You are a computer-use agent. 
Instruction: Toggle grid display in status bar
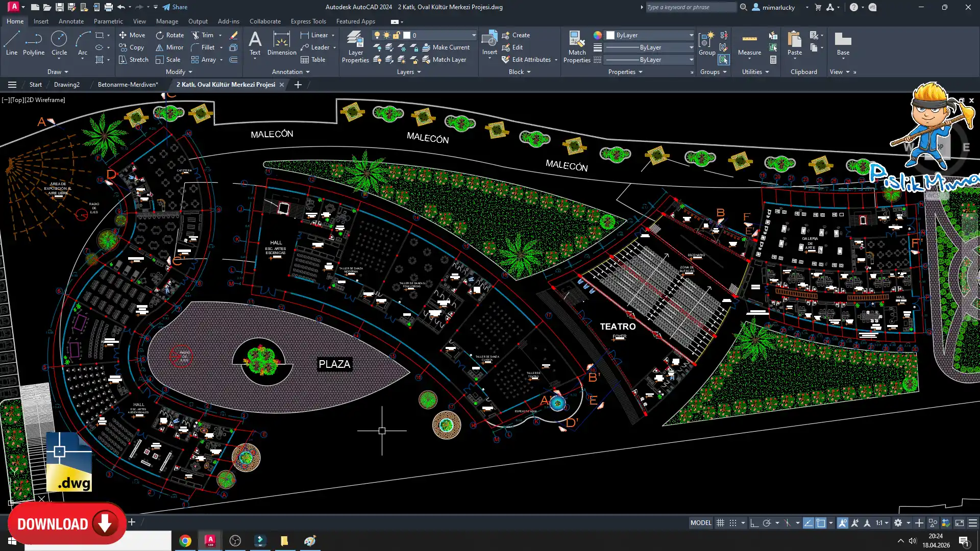(x=720, y=523)
